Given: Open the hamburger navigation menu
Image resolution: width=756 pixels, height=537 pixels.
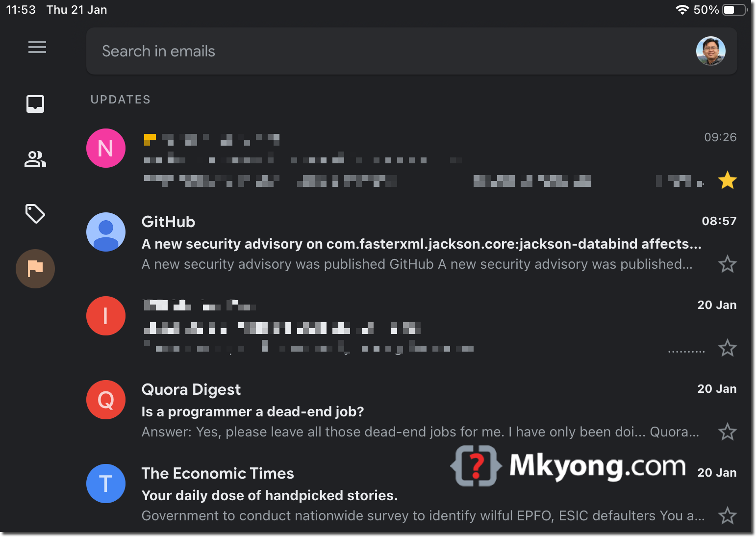Looking at the screenshot, I should (x=37, y=47).
